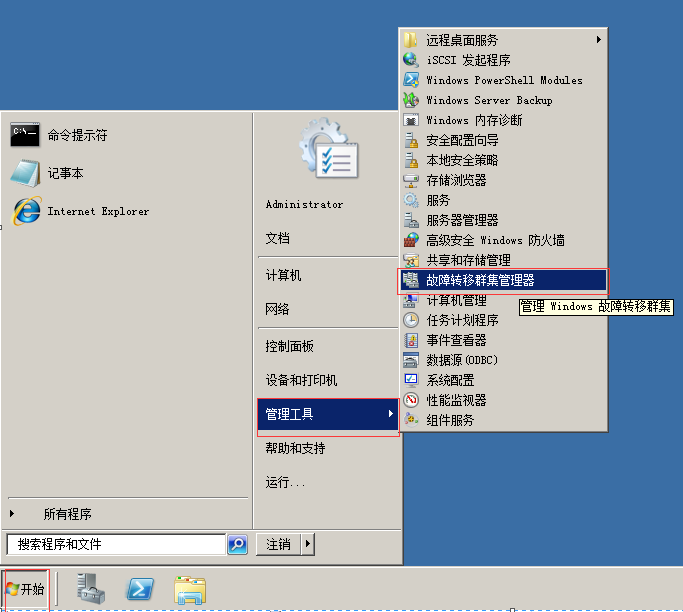
Task: Click the Windows Server Backup icon
Action: coord(410,100)
